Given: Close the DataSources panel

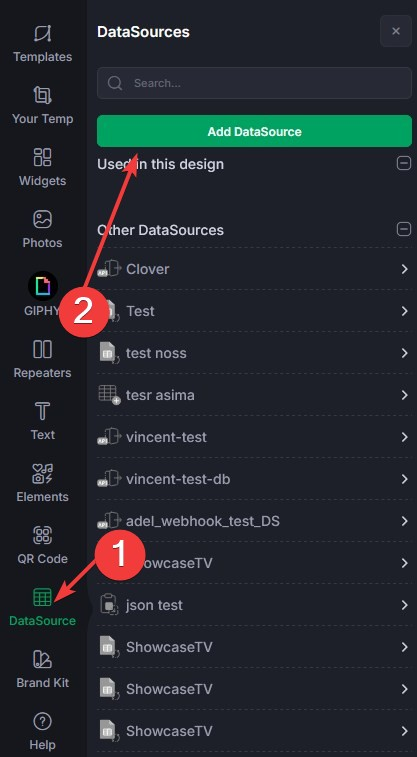Looking at the screenshot, I should point(396,31).
